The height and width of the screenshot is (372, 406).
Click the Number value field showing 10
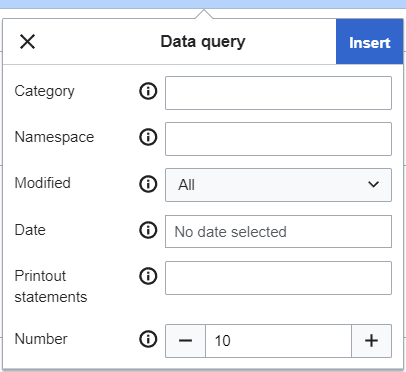pos(278,341)
